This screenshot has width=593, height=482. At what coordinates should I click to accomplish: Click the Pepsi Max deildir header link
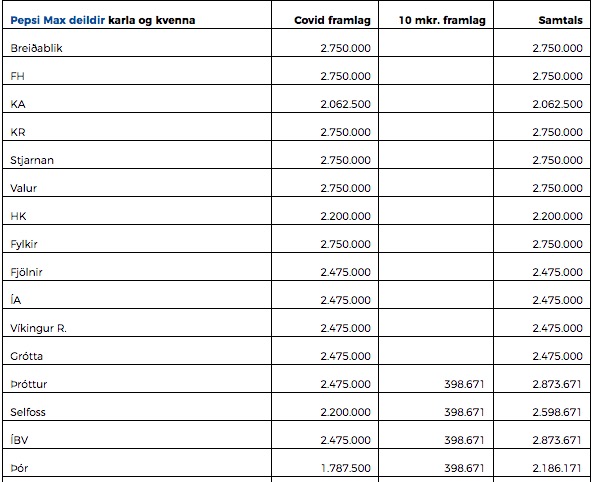click(57, 20)
